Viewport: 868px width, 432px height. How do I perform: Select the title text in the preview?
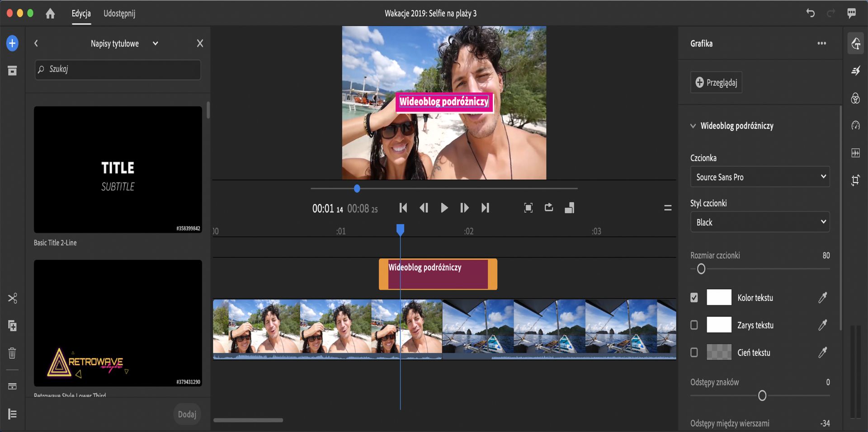pos(444,102)
